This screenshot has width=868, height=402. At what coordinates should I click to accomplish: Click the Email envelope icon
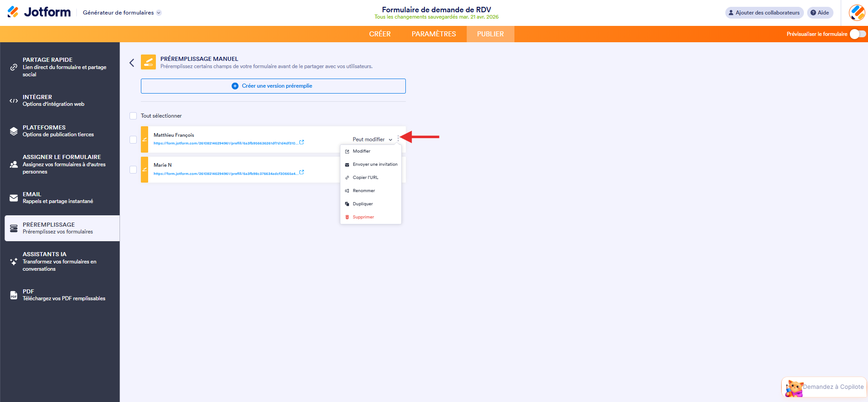pyautogui.click(x=14, y=198)
